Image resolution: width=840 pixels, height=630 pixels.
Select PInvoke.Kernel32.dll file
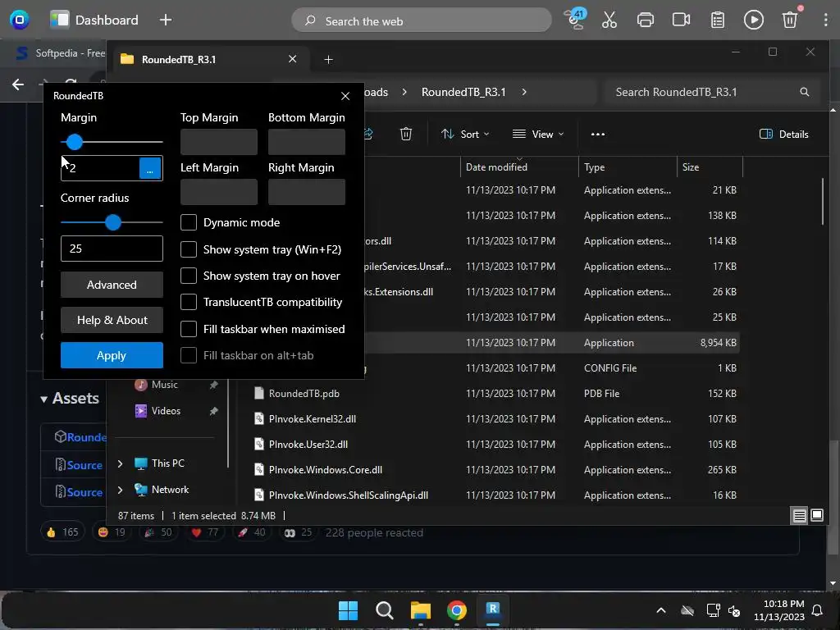coord(313,419)
